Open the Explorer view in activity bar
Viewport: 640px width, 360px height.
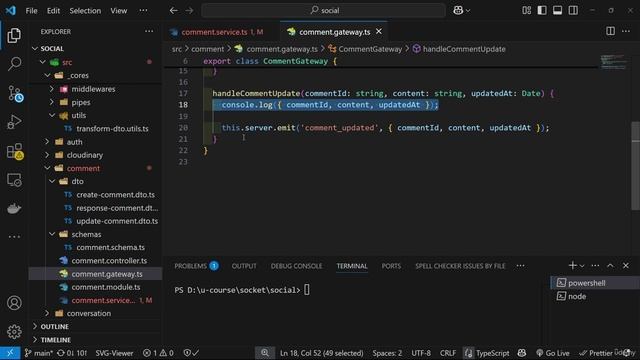(14, 36)
